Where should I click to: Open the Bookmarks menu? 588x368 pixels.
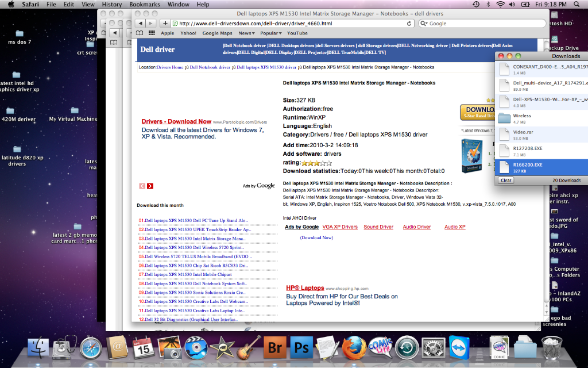pos(145,4)
